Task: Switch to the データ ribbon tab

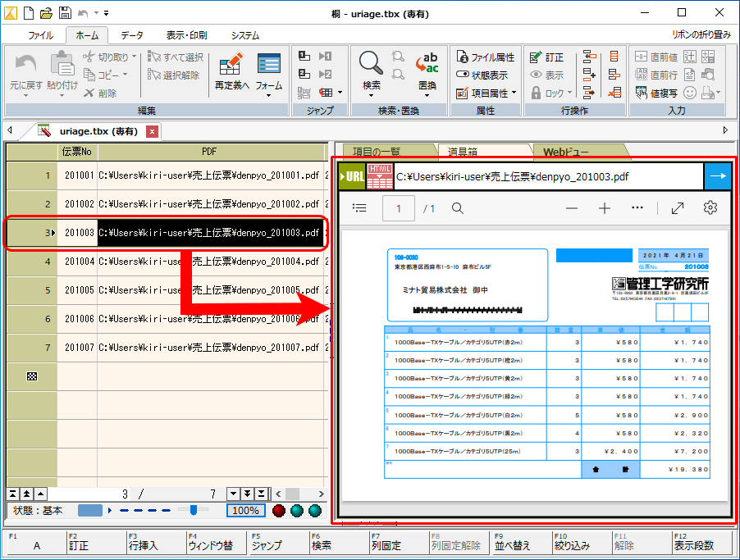Action: click(131, 35)
